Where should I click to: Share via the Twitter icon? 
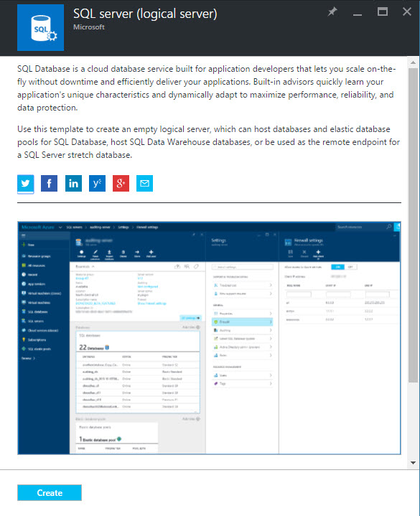click(26, 183)
